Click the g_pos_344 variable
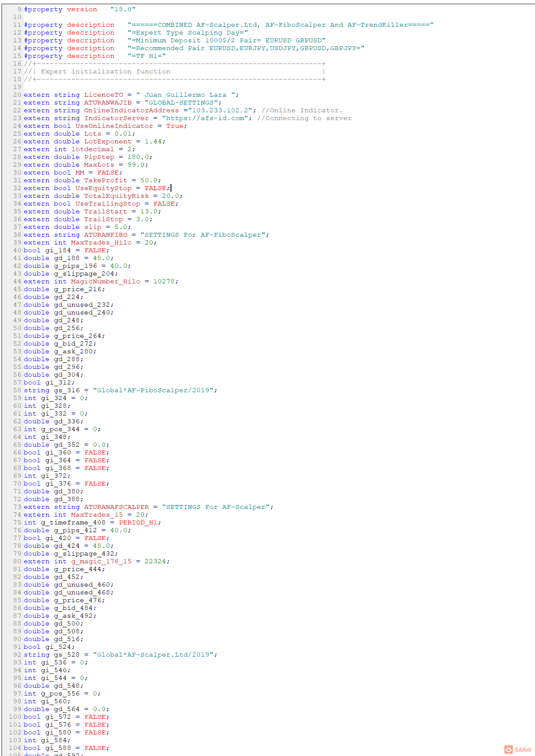 coord(60,429)
